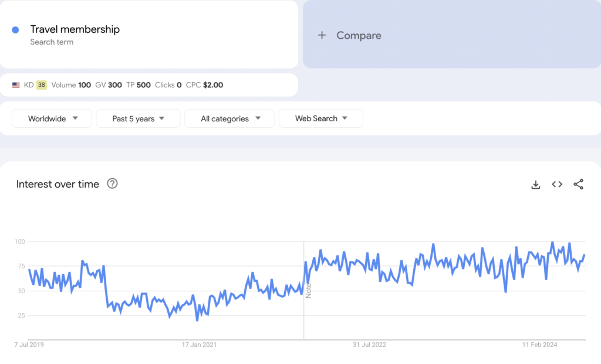Open the embed code icon

(x=557, y=185)
